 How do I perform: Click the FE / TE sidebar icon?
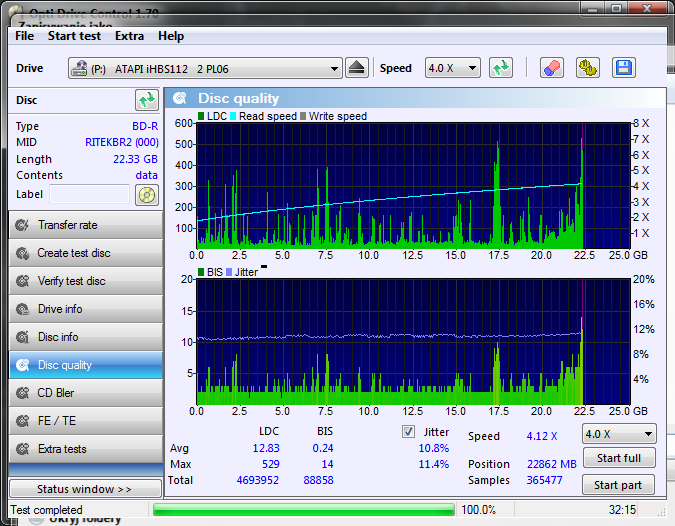(22, 421)
